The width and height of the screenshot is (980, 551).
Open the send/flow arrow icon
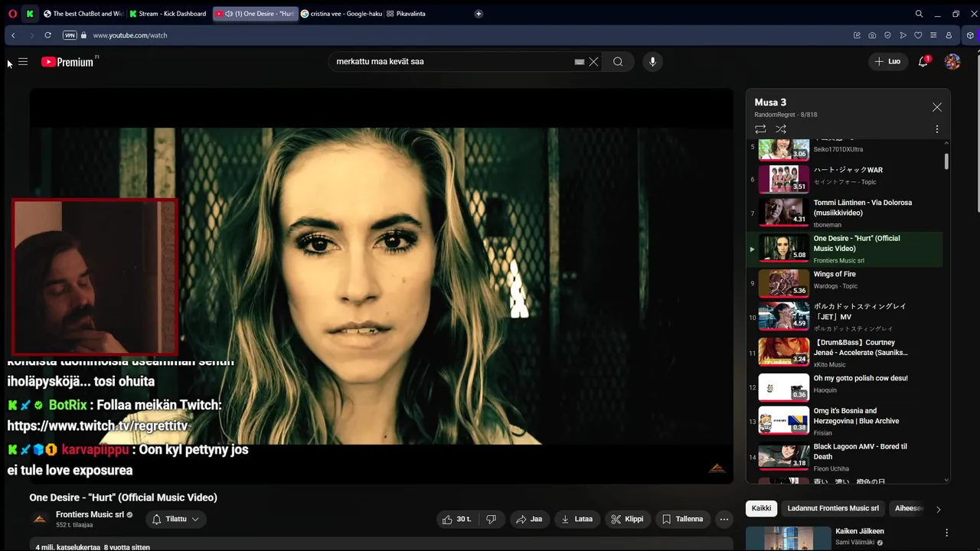pos(903,35)
